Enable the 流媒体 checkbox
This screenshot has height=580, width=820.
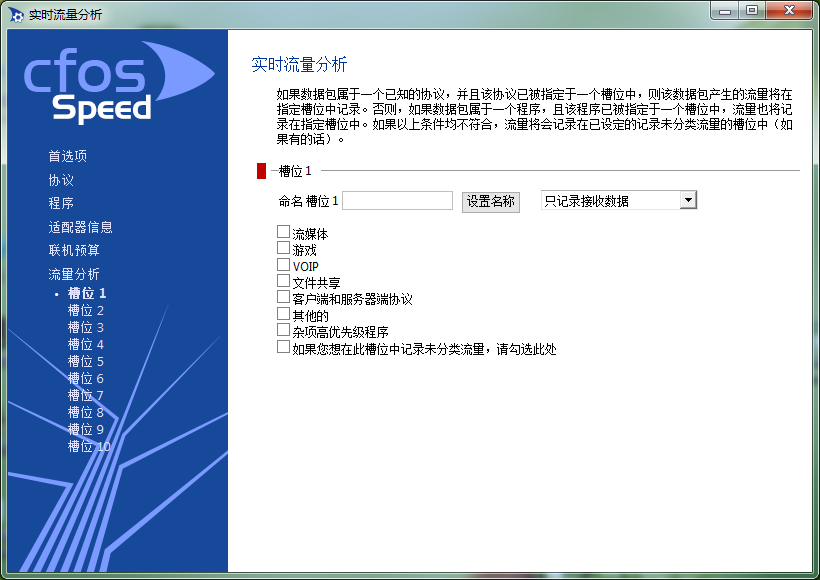click(x=284, y=233)
